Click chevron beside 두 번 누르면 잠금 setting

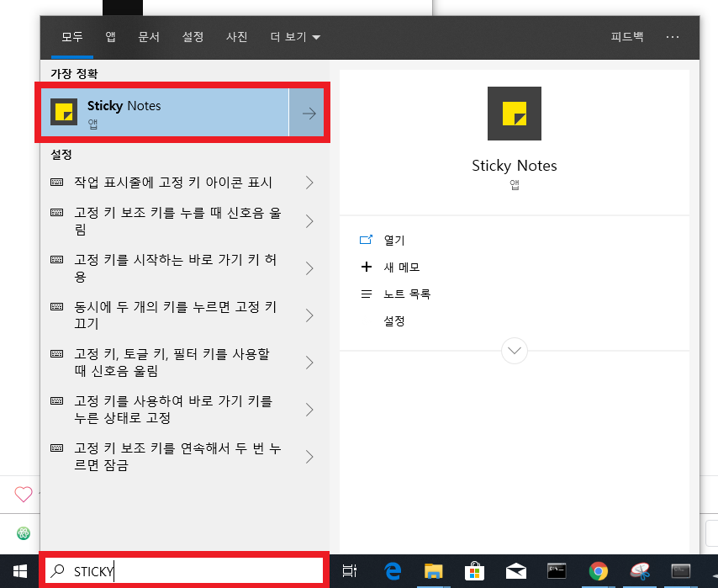click(309, 457)
